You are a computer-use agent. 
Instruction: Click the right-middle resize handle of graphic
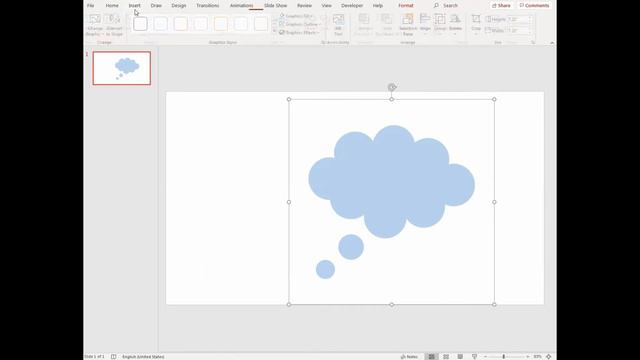click(x=494, y=202)
